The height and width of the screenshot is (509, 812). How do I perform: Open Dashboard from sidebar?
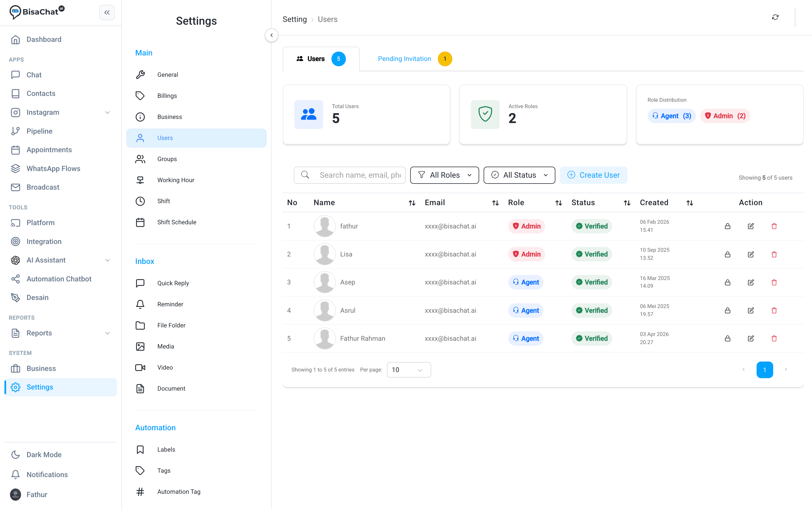(61, 39)
